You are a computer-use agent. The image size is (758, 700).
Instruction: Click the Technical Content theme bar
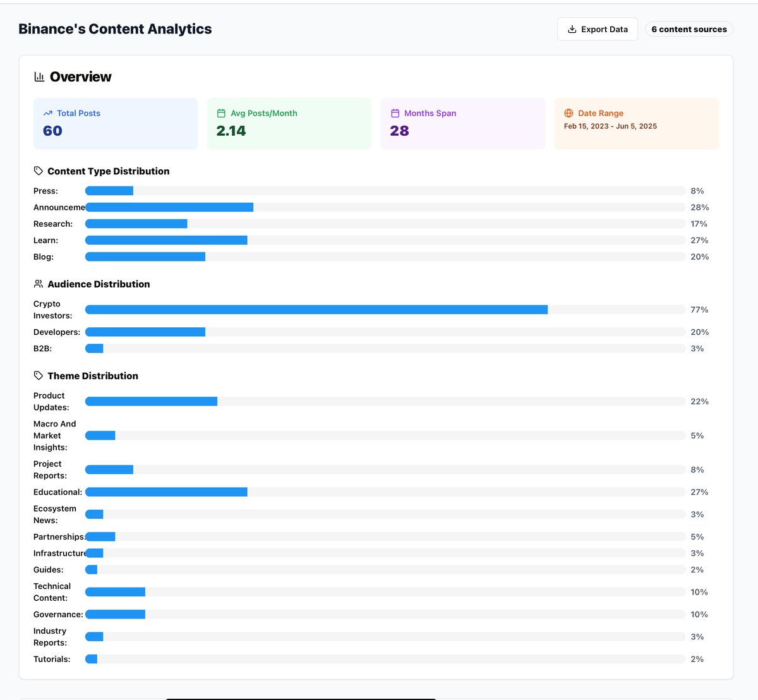pyautogui.click(x=385, y=592)
